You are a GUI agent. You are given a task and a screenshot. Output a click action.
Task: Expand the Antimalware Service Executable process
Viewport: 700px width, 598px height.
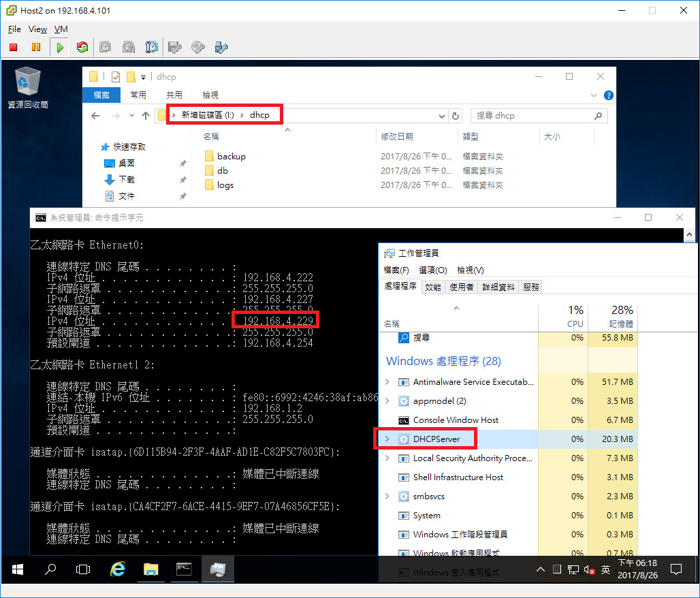(x=387, y=382)
